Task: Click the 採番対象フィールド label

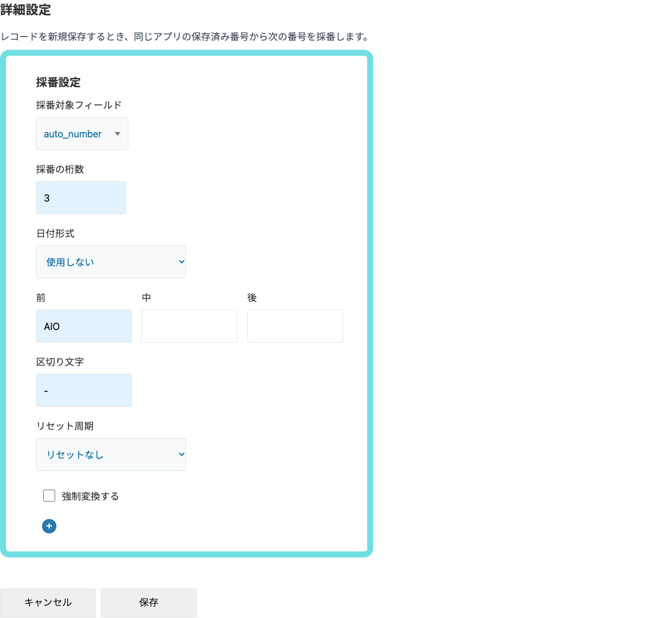Action: [79, 105]
